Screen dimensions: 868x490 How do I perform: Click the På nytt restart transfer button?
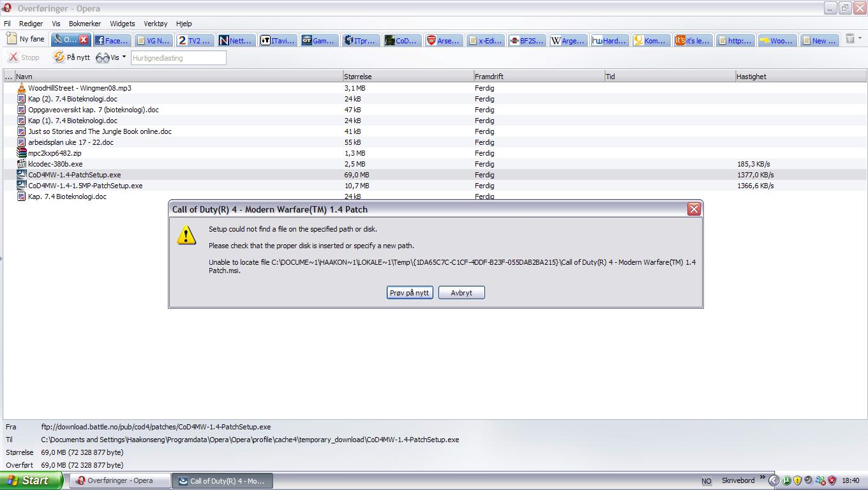(71, 57)
